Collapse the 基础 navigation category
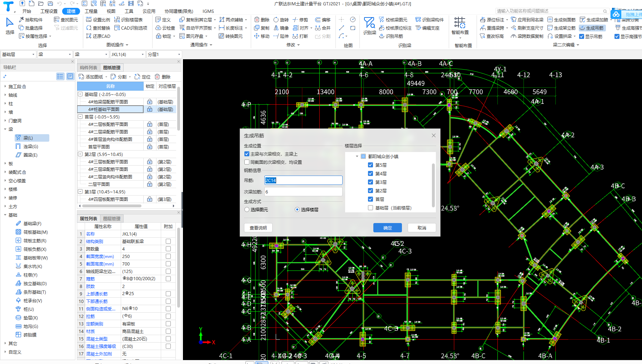This screenshot has height=364, width=642. tap(5, 215)
